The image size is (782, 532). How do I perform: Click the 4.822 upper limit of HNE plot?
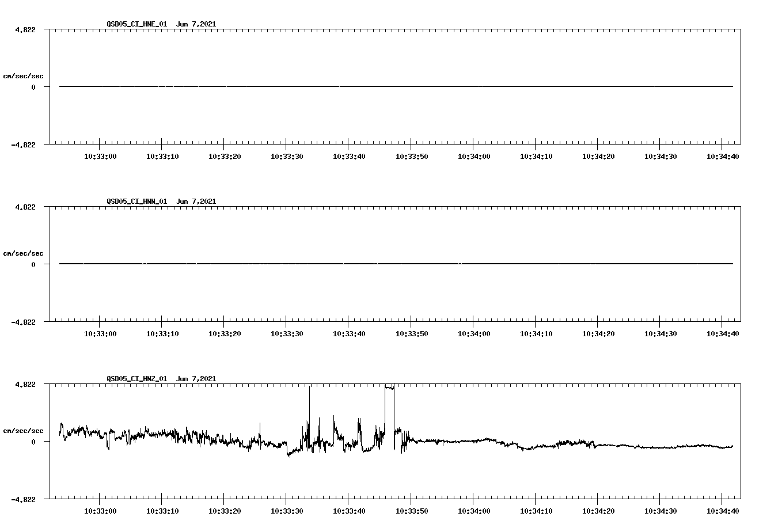coord(25,29)
